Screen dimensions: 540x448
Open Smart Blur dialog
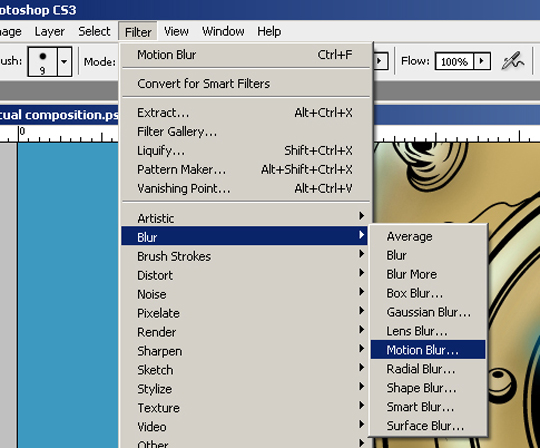[428, 407]
